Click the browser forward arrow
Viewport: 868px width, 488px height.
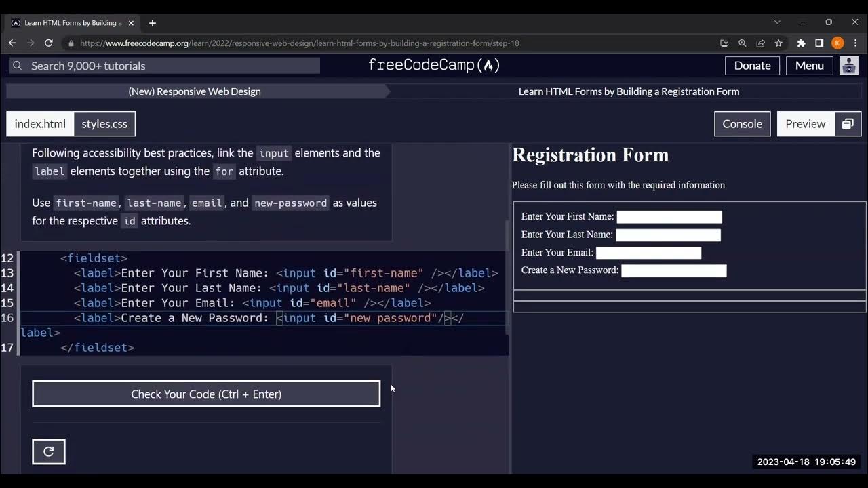point(31,43)
